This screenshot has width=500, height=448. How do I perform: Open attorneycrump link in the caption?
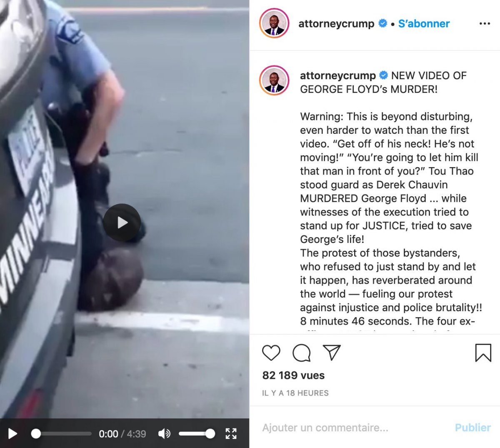(338, 75)
